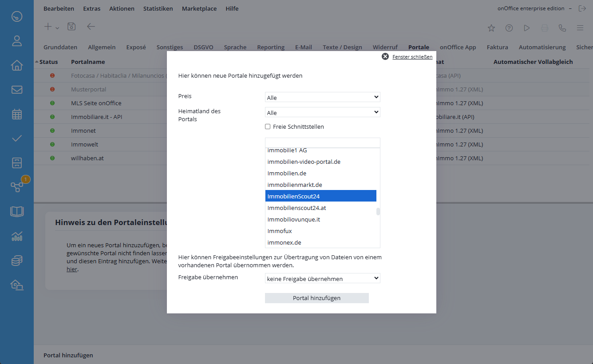Enable the Freie Schnittstellen checkbox
This screenshot has height=364, width=593.
tap(268, 127)
